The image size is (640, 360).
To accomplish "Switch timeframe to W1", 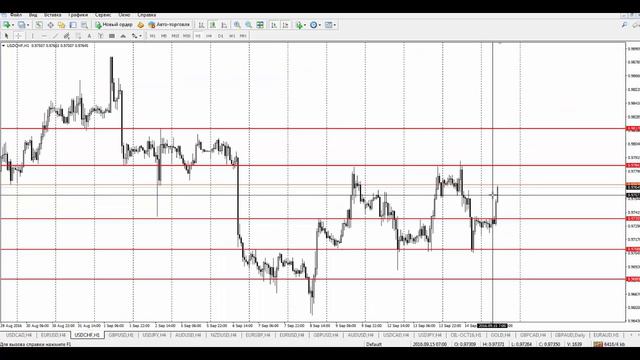I will coord(232,36).
